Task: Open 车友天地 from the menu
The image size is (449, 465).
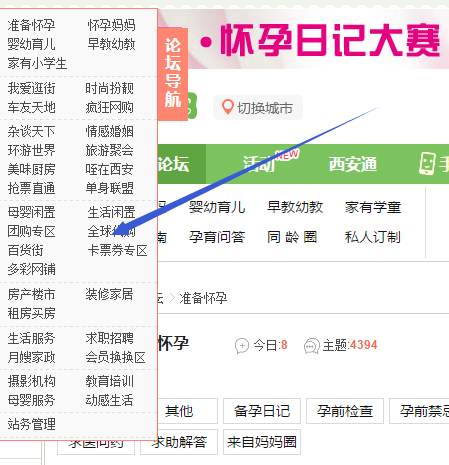Action: (x=31, y=107)
